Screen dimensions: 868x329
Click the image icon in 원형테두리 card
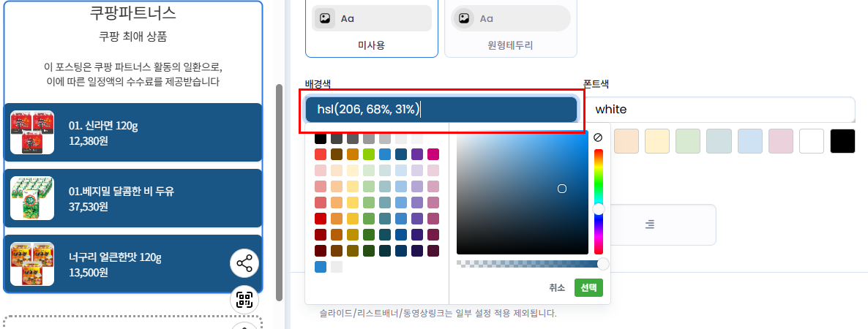464,18
